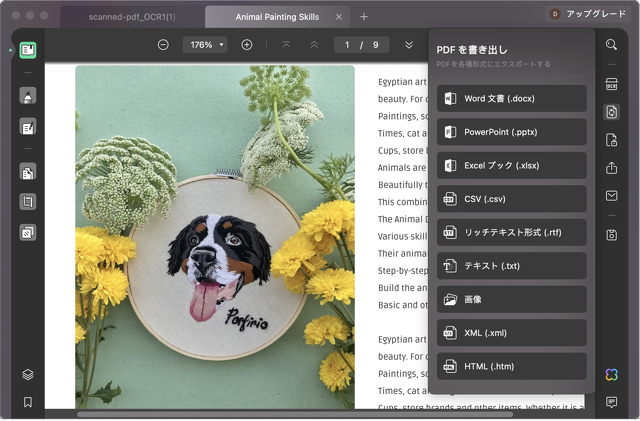
Task: Choose Excel ブック (.xlsx) export format
Action: (x=512, y=165)
